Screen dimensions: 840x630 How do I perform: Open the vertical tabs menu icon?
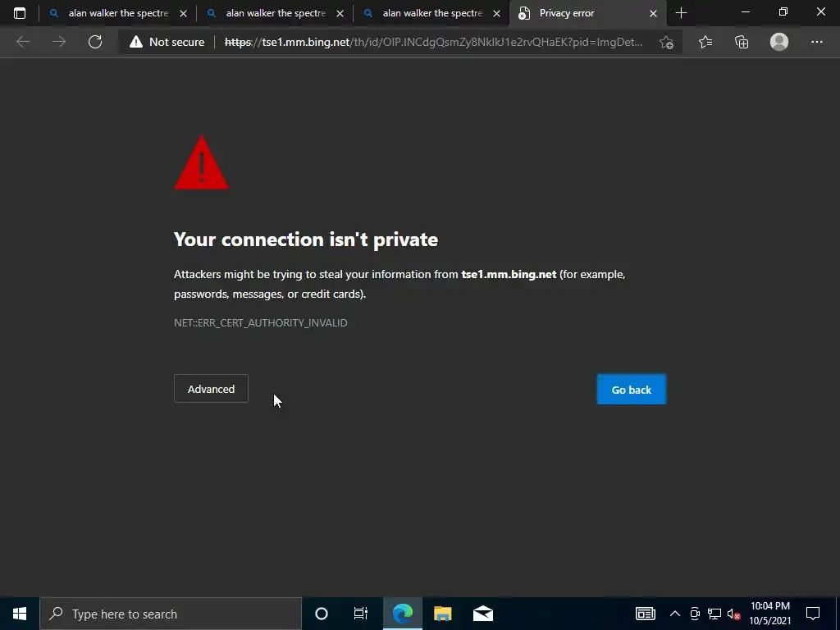pos(20,13)
